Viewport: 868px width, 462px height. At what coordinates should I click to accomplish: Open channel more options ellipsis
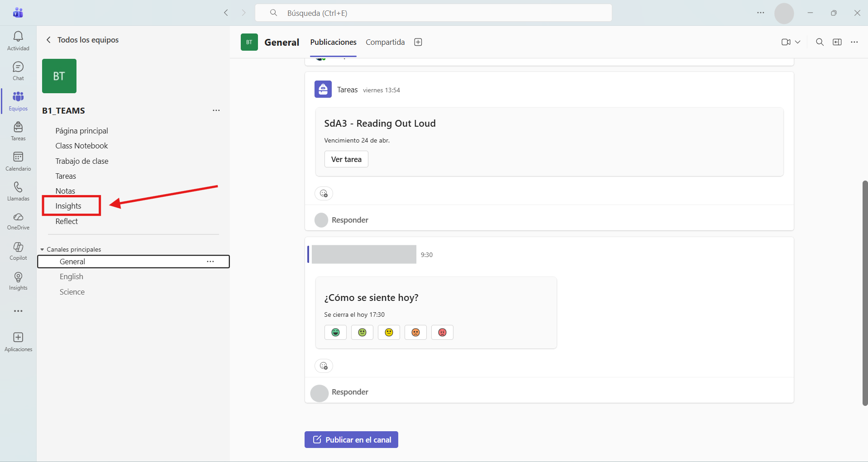tap(854, 42)
